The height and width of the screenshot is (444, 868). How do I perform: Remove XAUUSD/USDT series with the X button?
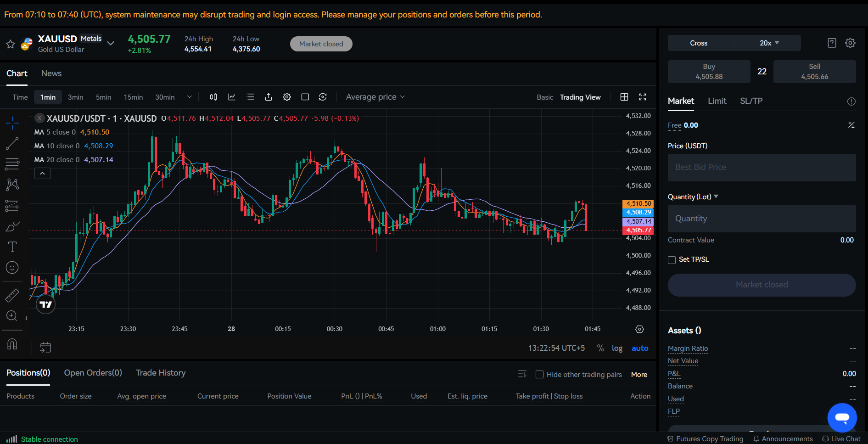39,118
